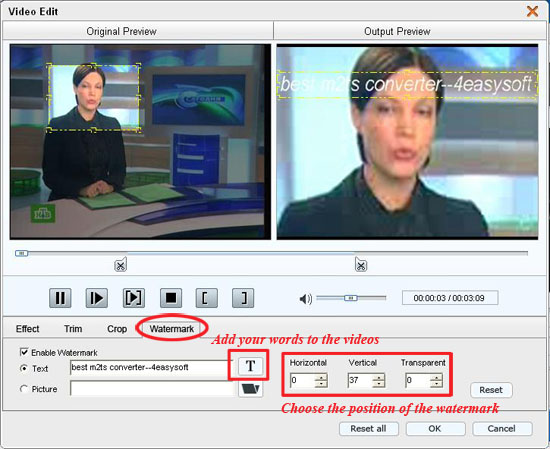Pause the video with the pause button
550x449 pixels.
point(60,298)
